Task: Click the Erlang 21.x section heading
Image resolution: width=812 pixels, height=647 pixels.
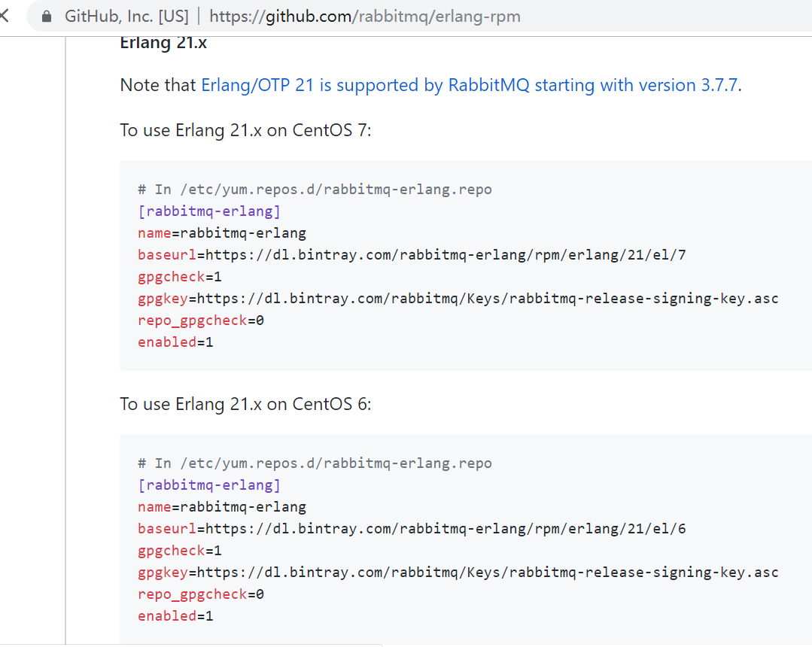Action: (x=163, y=43)
